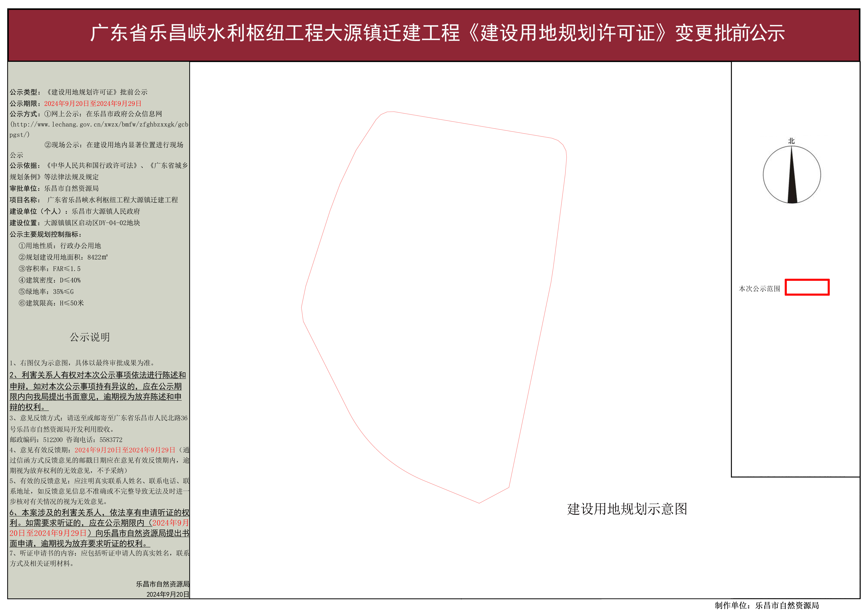Click the '公示主要规划控制指标' heading

pyautogui.click(x=45, y=234)
